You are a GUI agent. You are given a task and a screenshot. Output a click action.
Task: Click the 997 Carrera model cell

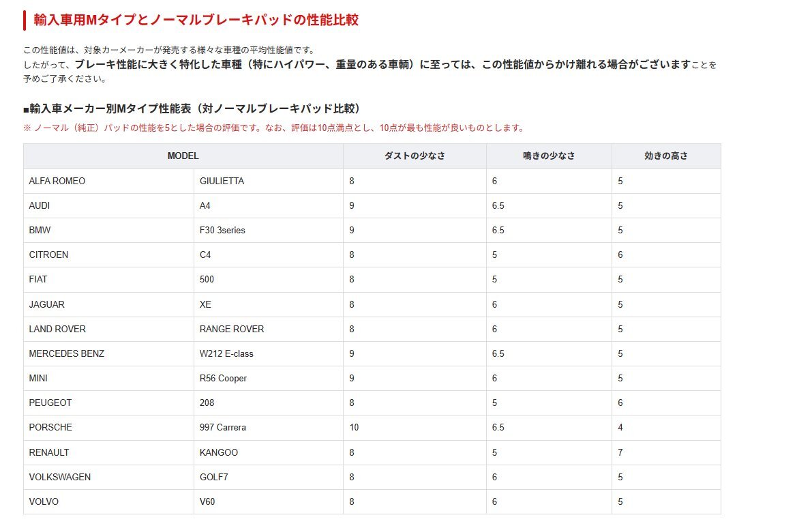[223, 428]
